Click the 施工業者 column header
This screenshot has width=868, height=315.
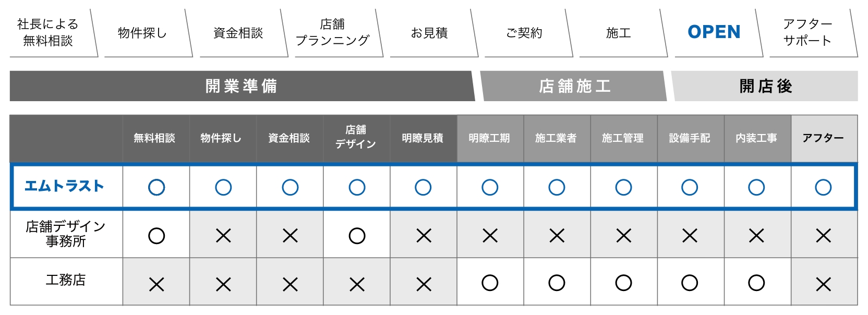(x=557, y=138)
